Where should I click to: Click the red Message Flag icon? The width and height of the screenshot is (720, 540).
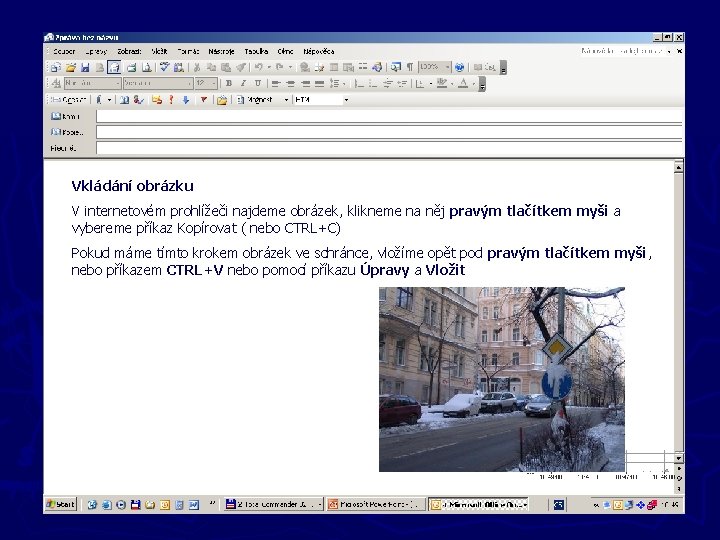[x=203, y=100]
